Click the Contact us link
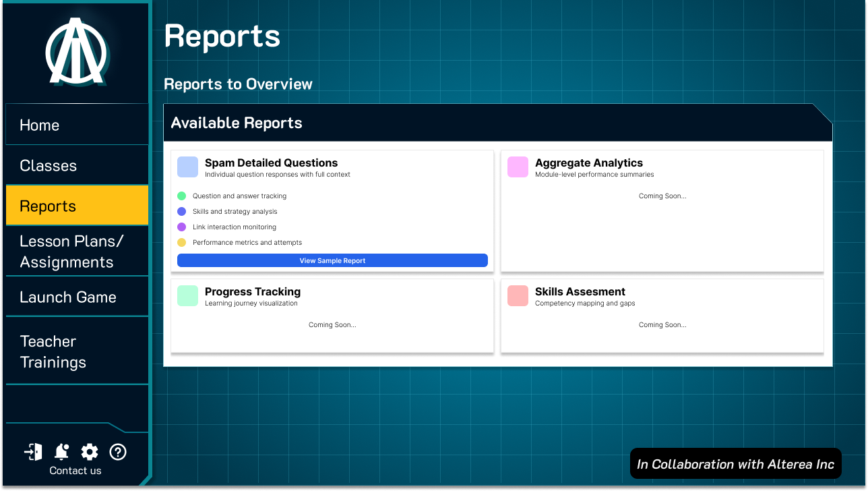This screenshot has height=491, width=868. pos(75,471)
